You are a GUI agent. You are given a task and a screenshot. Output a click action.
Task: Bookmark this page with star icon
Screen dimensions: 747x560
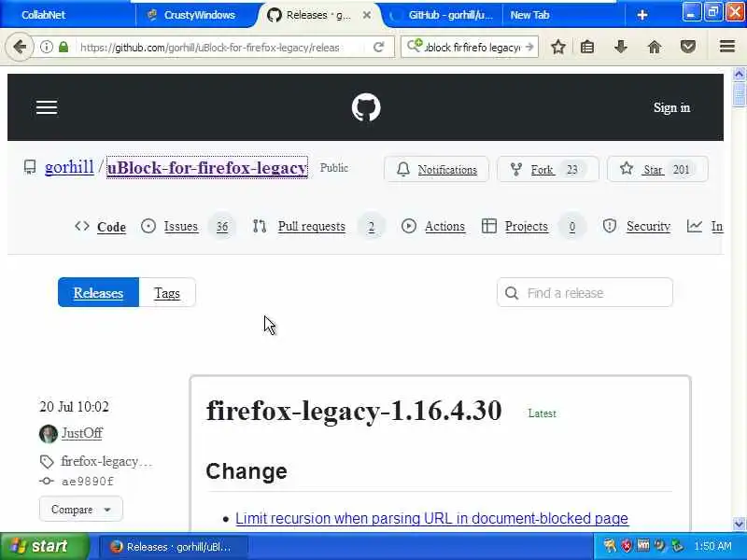coord(557,47)
